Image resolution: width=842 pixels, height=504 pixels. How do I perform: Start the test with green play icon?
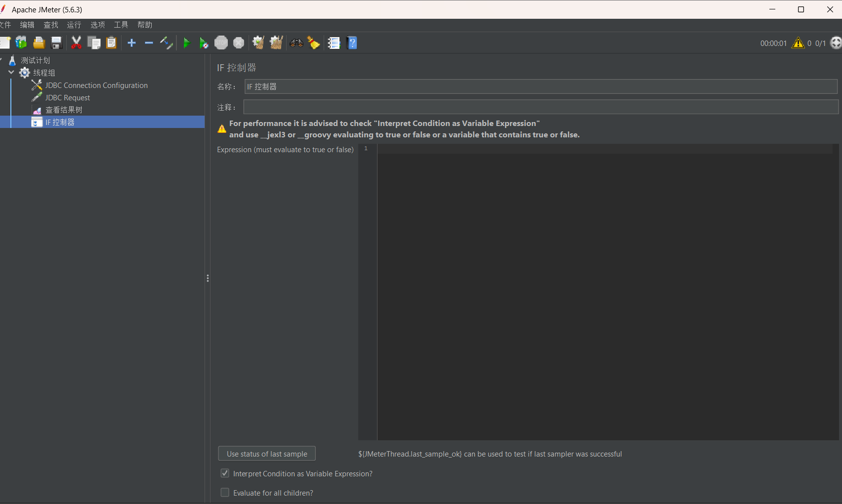point(186,43)
